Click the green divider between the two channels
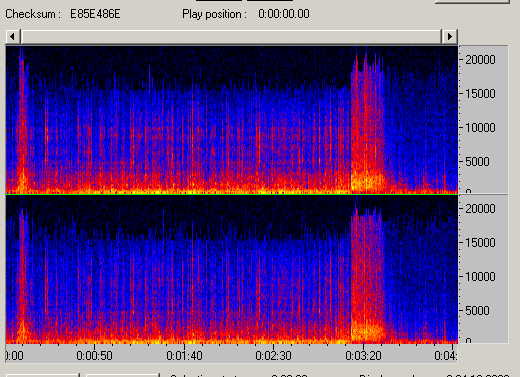The image size is (520, 377). (232, 193)
